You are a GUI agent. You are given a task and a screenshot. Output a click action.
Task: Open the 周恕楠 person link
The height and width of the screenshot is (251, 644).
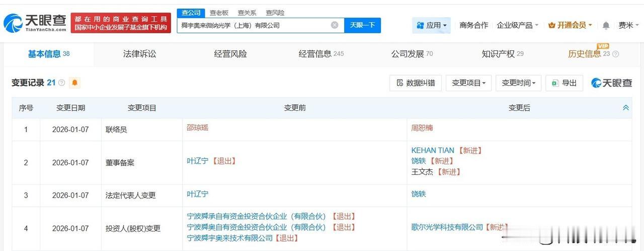pyautogui.click(x=422, y=128)
